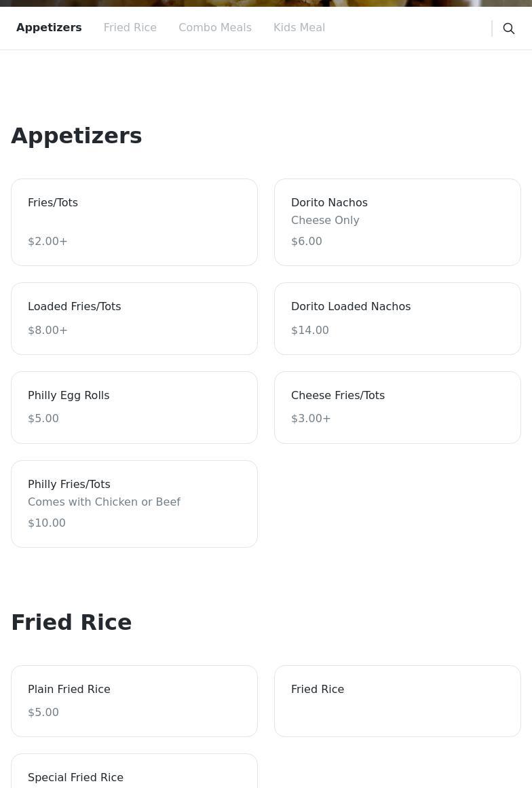Open the menu search icon
532x788 pixels.
click(508, 28)
